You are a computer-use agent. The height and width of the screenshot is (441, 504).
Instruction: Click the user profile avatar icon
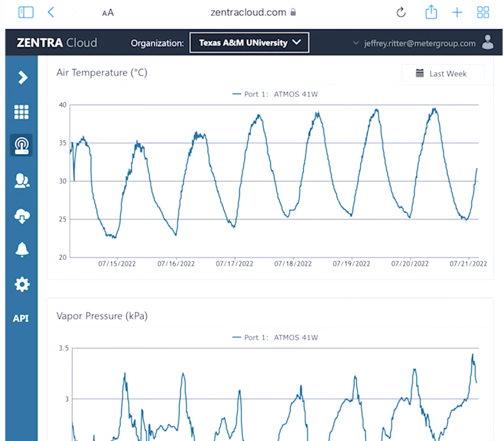(x=488, y=42)
